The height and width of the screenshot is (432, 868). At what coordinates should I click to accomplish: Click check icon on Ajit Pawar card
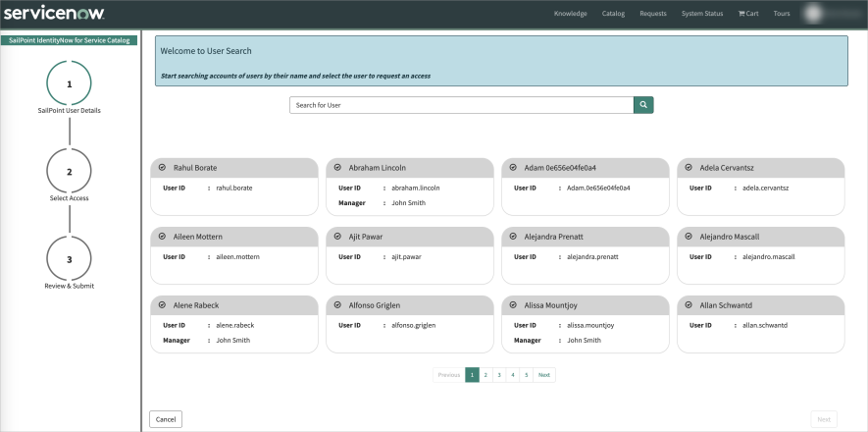coord(337,236)
